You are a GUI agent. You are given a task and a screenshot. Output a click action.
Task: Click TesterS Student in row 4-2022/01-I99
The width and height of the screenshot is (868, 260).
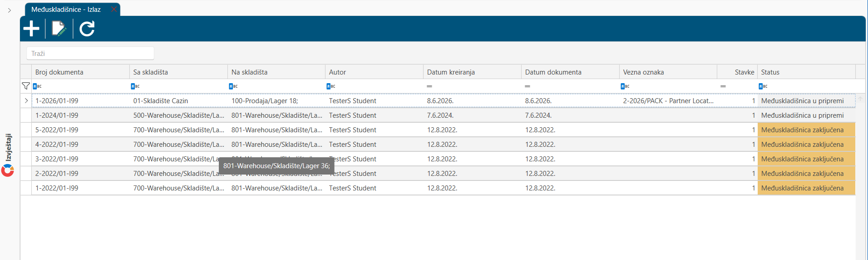coord(374,145)
